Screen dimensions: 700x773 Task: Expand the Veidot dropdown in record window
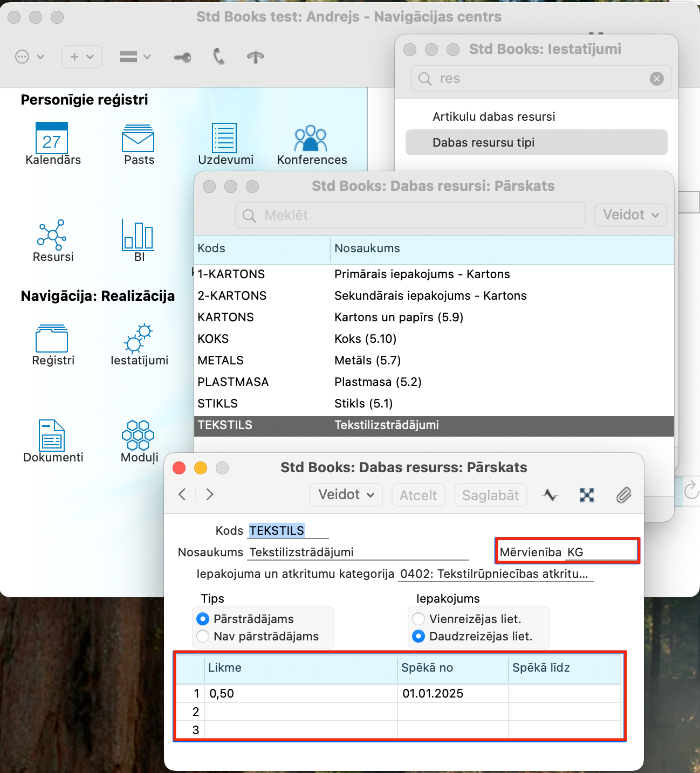(x=346, y=495)
